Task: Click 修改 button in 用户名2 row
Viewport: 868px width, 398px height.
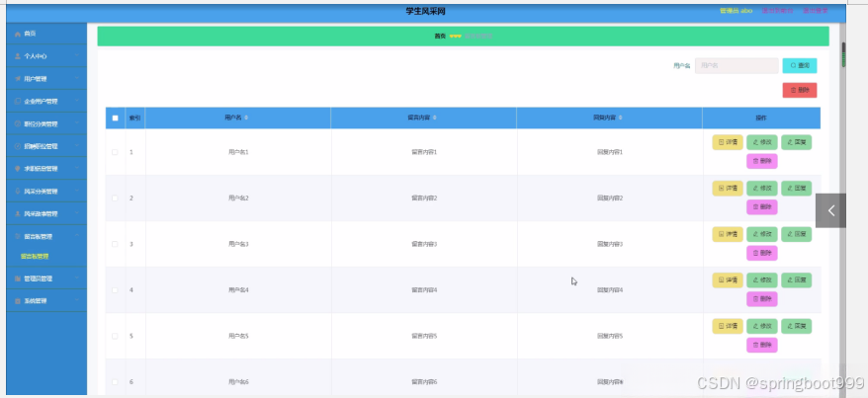Action: tap(761, 188)
